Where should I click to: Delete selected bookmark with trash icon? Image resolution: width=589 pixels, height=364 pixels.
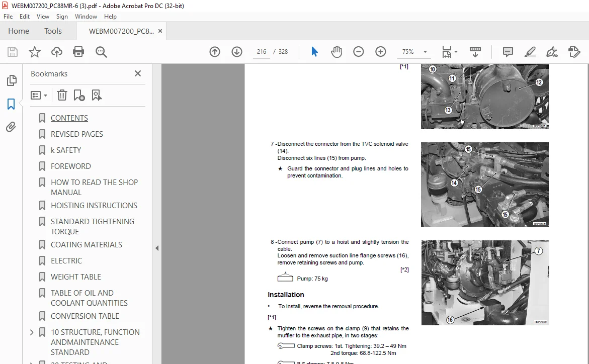point(62,95)
